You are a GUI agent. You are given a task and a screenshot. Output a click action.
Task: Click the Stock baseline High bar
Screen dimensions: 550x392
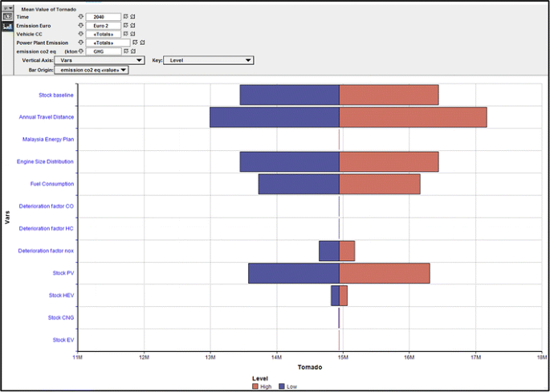pyautogui.click(x=389, y=95)
